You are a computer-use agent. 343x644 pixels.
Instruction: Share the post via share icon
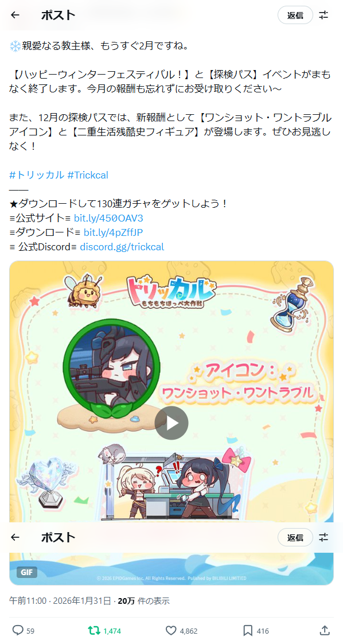[324, 630]
